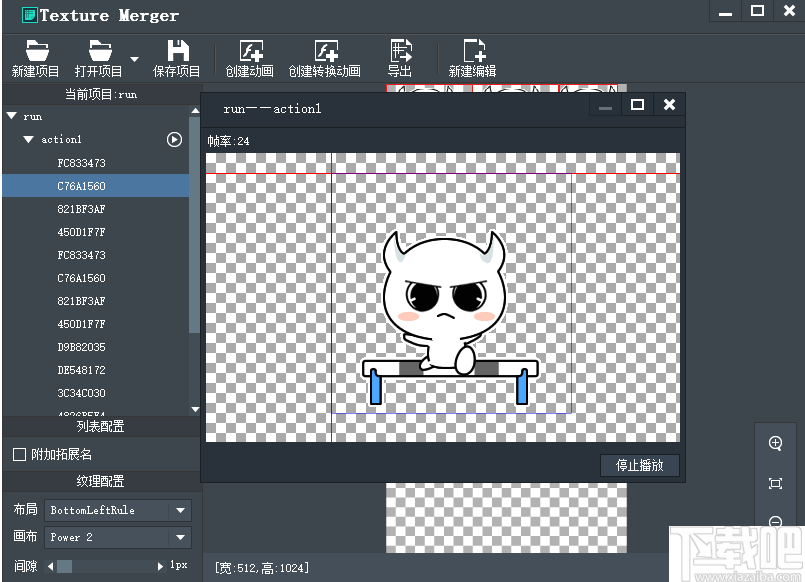Click the 列表配置 section header

click(100, 428)
